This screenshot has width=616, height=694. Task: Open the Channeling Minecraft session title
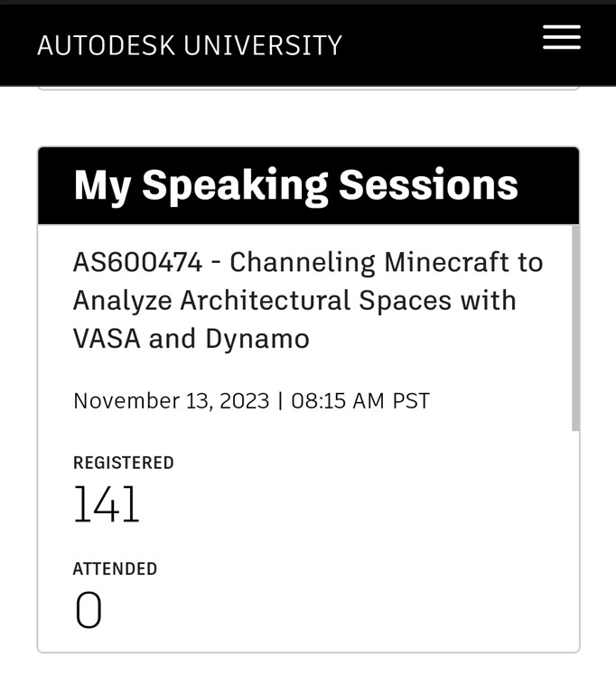coord(307,300)
